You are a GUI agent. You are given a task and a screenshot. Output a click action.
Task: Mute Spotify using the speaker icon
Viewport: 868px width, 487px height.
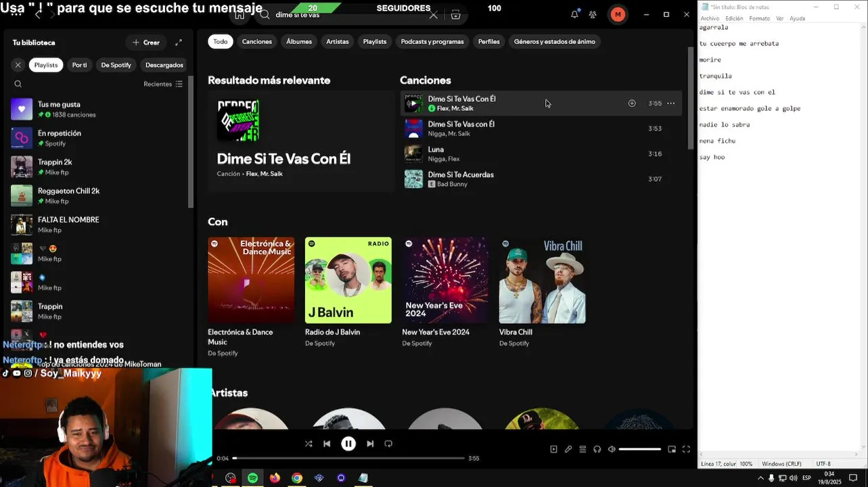point(612,449)
